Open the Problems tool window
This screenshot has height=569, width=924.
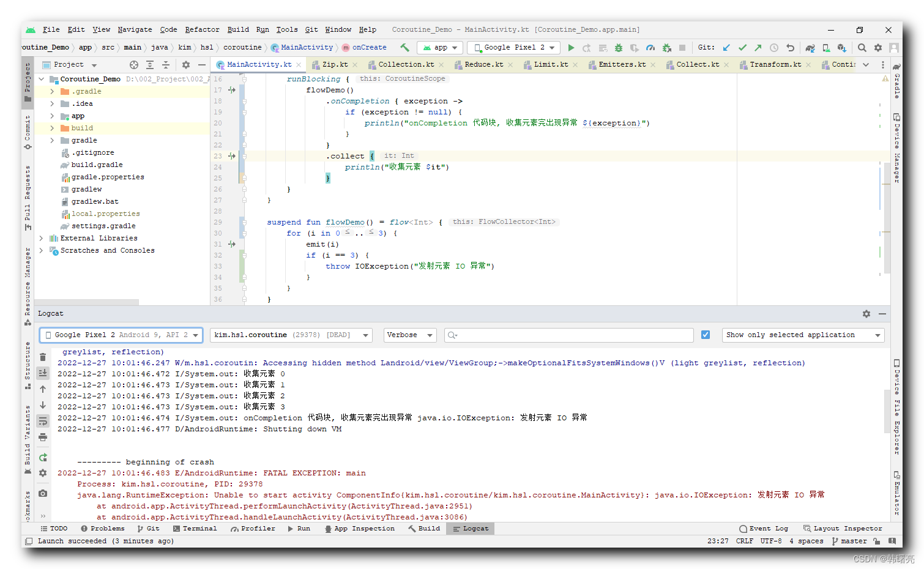click(x=102, y=529)
